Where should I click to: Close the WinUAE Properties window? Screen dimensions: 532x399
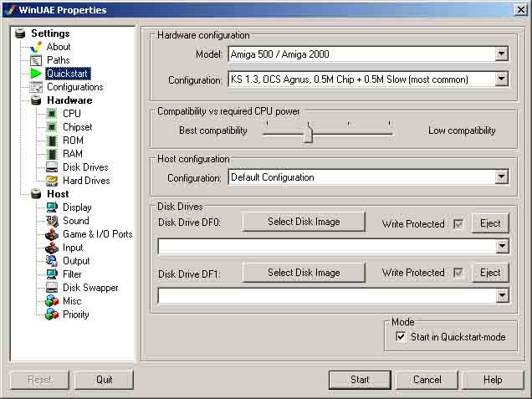point(520,9)
